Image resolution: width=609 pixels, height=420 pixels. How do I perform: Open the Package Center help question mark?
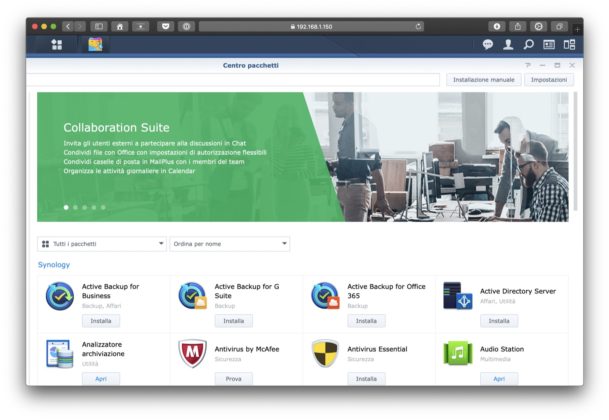click(x=527, y=65)
